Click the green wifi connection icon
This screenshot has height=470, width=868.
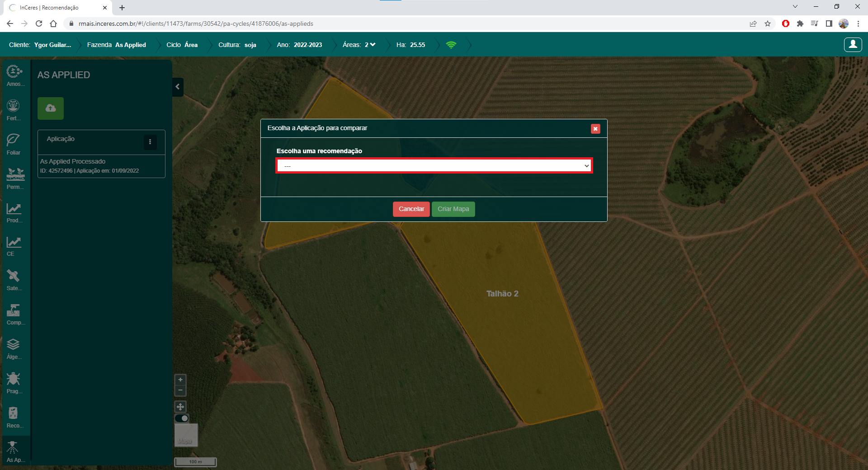click(451, 45)
